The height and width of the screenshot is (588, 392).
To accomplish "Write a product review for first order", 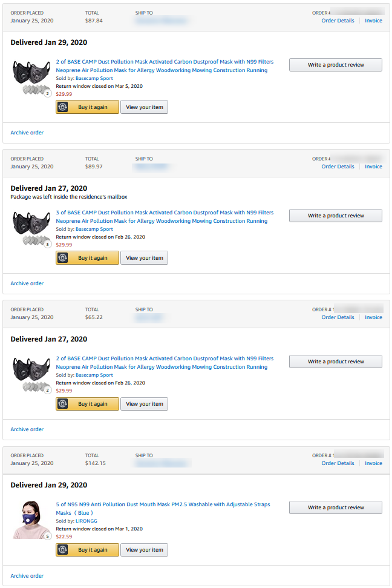I will pyautogui.click(x=335, y=65).
